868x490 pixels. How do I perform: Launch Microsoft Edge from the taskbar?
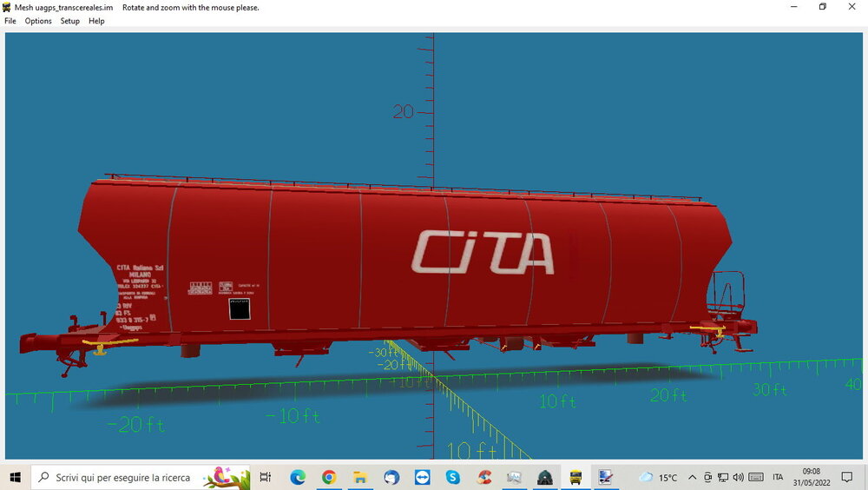click(298, 477)
